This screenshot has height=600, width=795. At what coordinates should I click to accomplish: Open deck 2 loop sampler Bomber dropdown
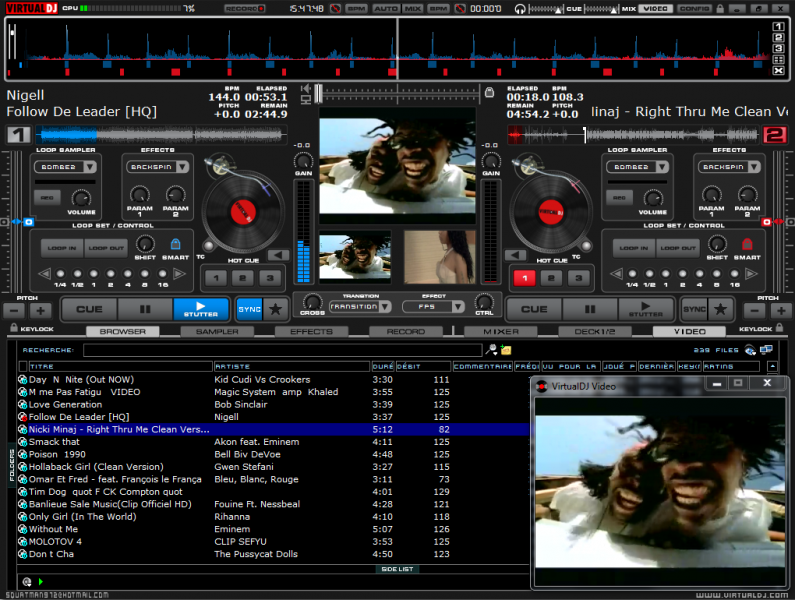(x=637, y=167)
